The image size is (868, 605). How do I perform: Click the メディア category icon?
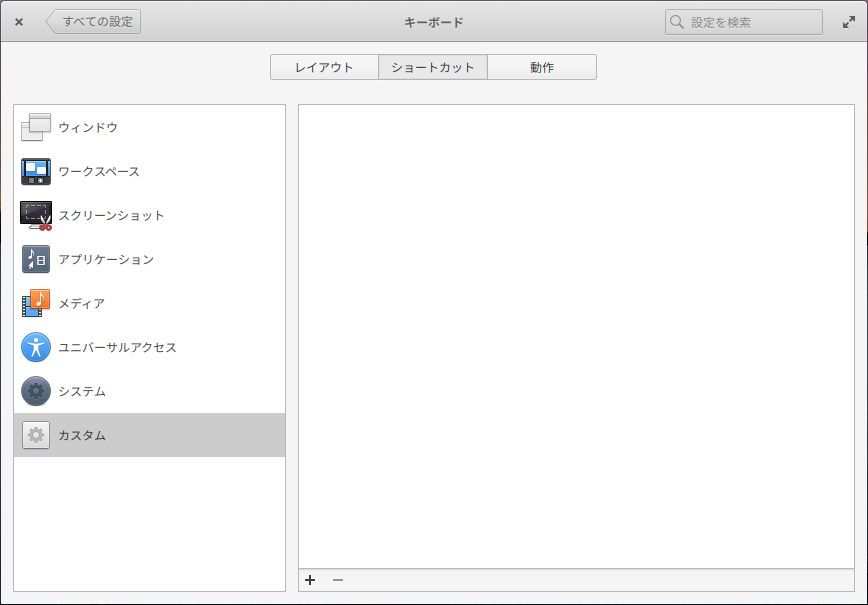36,303
